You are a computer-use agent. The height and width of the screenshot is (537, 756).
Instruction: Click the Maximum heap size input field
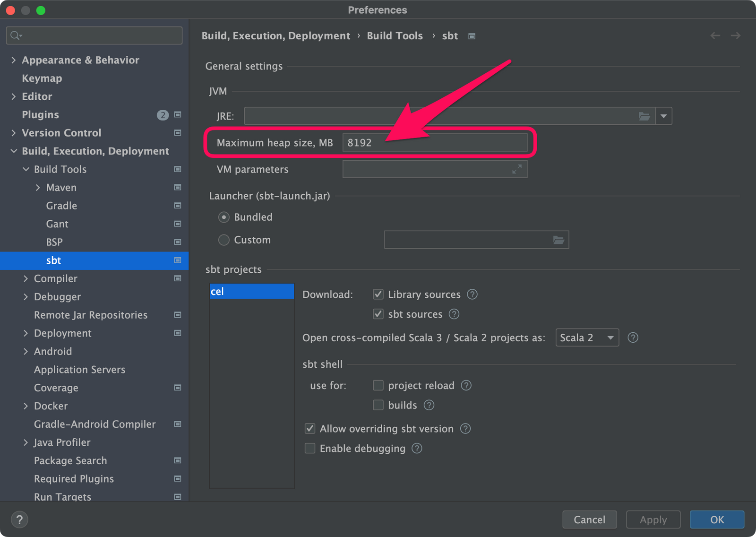coord(434,143)
